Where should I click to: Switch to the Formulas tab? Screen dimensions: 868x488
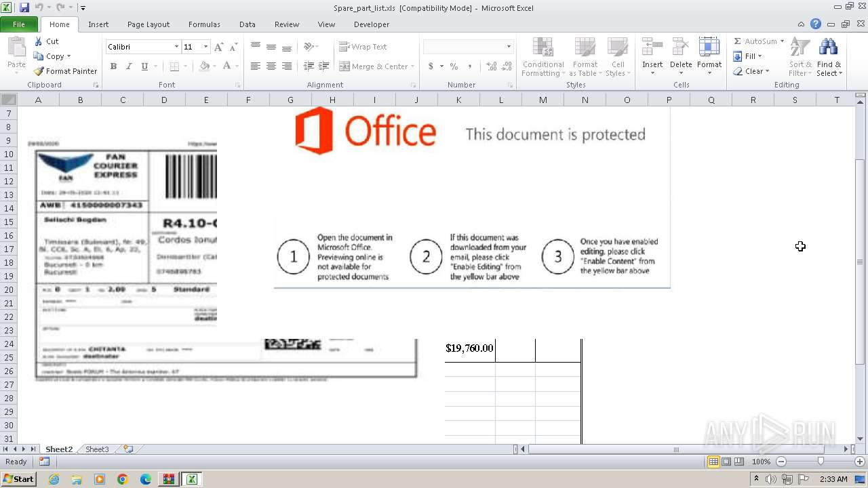(x=204, y=24)
